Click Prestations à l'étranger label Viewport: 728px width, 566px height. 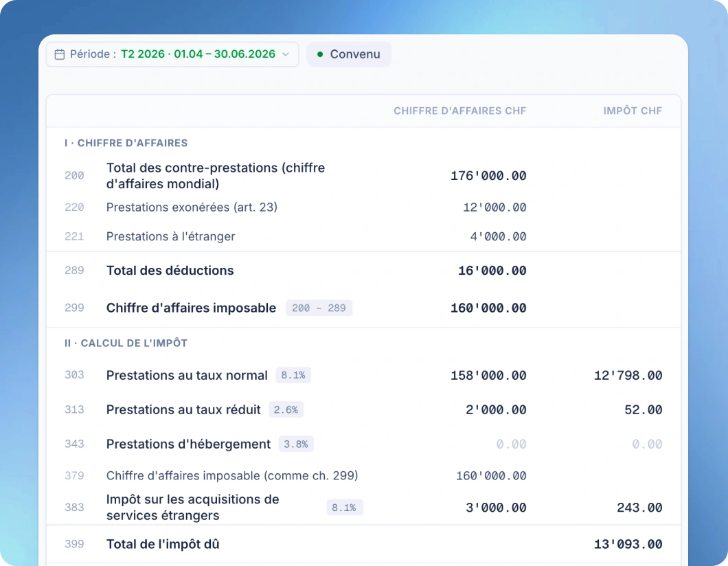(x=170, y=236)
